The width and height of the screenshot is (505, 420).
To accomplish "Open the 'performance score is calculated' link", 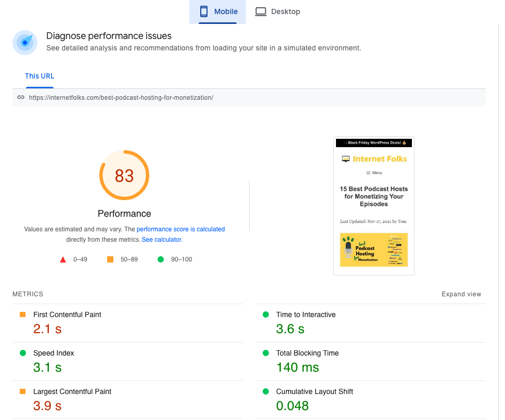I will pos(180,229).
